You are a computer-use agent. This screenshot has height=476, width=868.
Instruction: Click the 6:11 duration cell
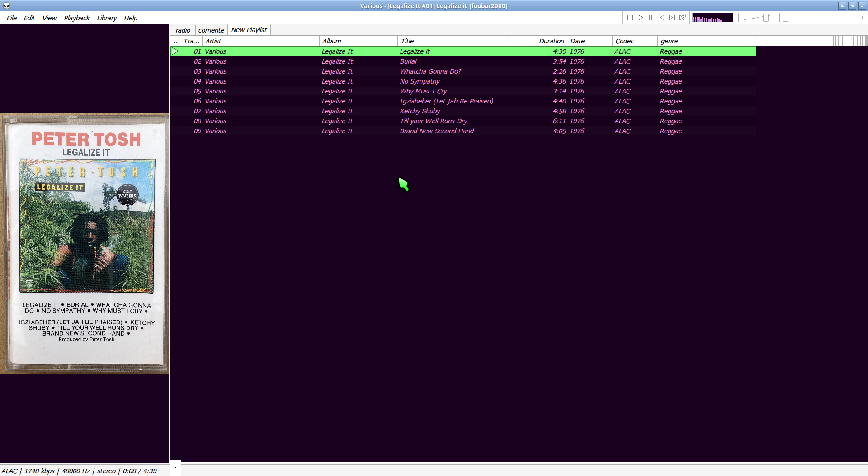coord(559,121)
